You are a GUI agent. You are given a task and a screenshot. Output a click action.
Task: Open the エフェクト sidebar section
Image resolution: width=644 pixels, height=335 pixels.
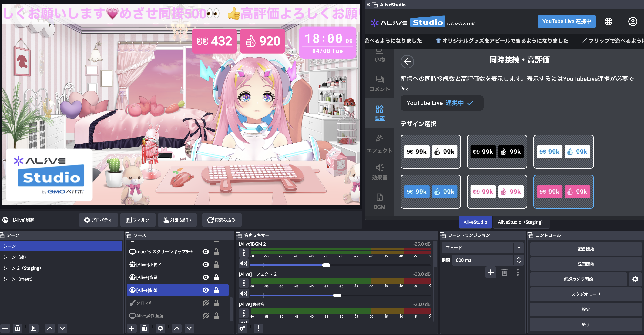point(380,144)
